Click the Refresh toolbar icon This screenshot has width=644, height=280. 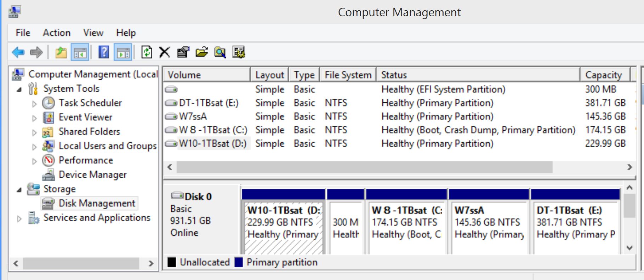pos(147,52)
